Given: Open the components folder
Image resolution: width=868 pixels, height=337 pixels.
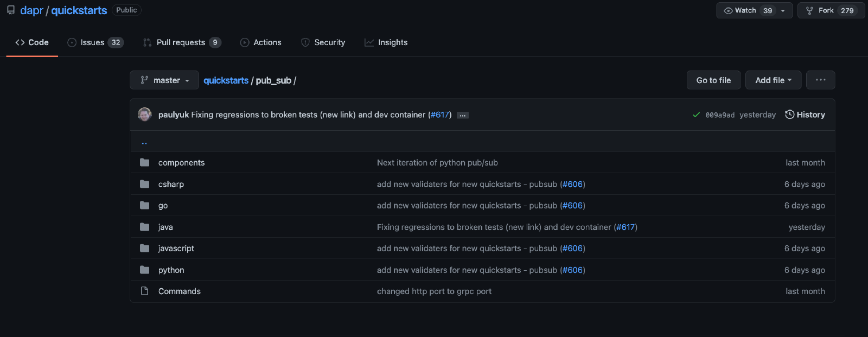Looking at the screenshot, I should coord(181,163).
